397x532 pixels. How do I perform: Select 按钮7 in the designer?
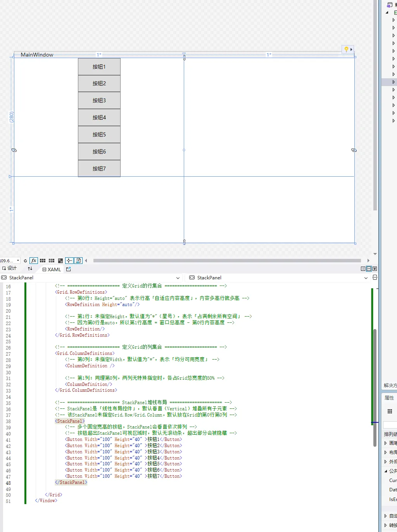coord(99,169)
